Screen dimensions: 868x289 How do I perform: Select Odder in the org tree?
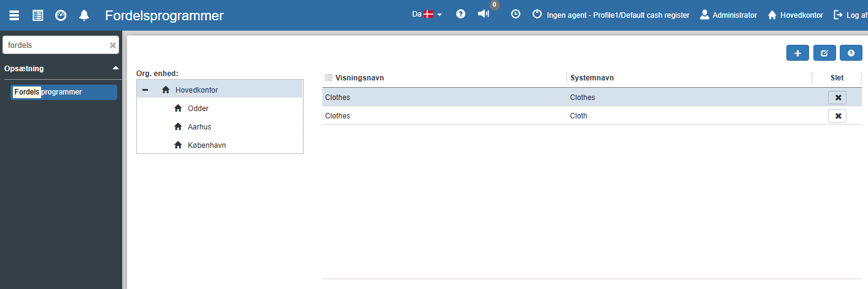click(x=198, y=109)
